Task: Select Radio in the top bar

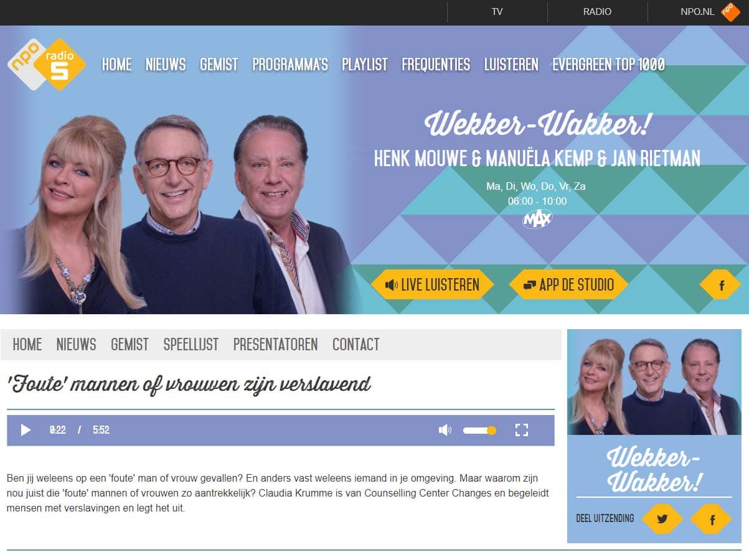Action: (597, 12)
